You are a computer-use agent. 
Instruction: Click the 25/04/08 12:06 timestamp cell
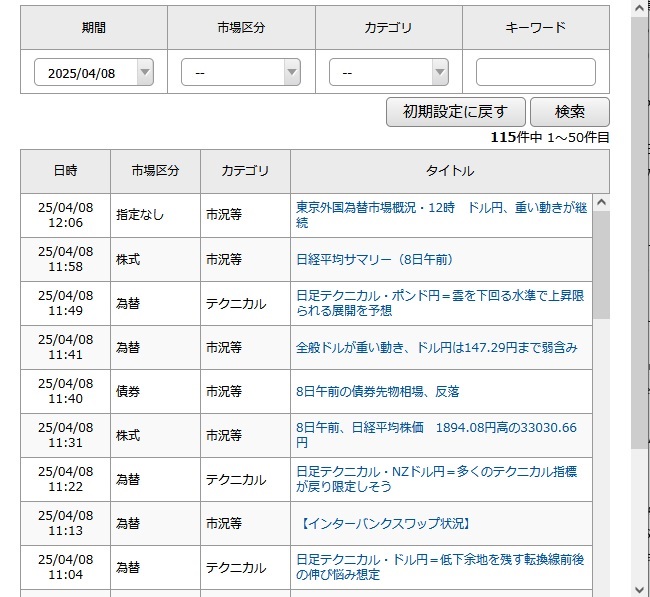65,215
